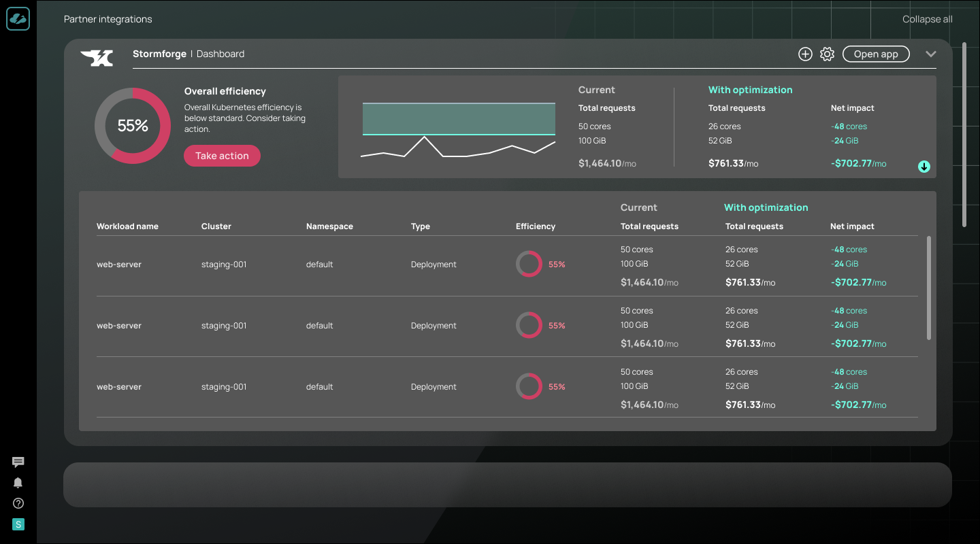This screenshot has height=544, width=980.
Task: Sort by Workload name column header
Action: tap(127, 226)
